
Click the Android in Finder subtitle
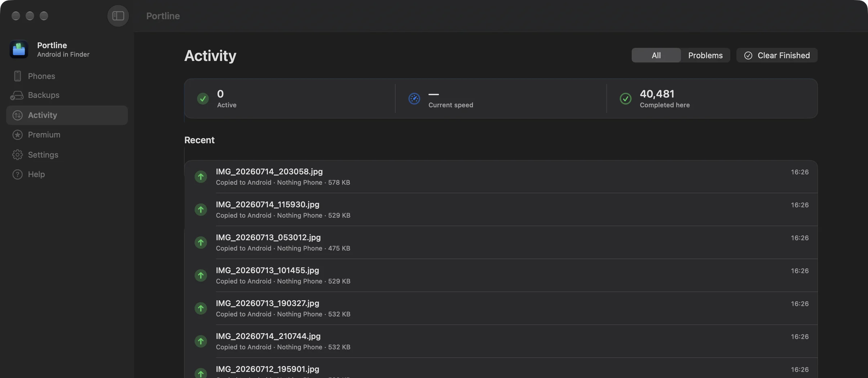pos(63,55)
